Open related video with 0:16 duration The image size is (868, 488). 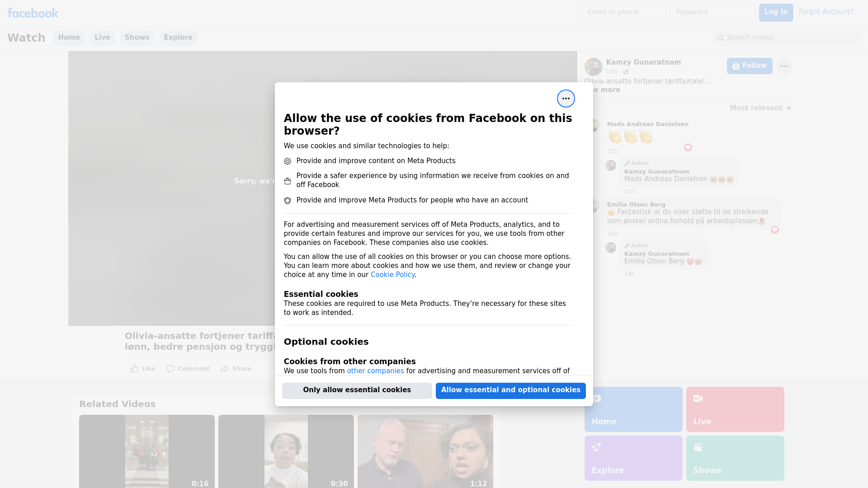[147, 451]
